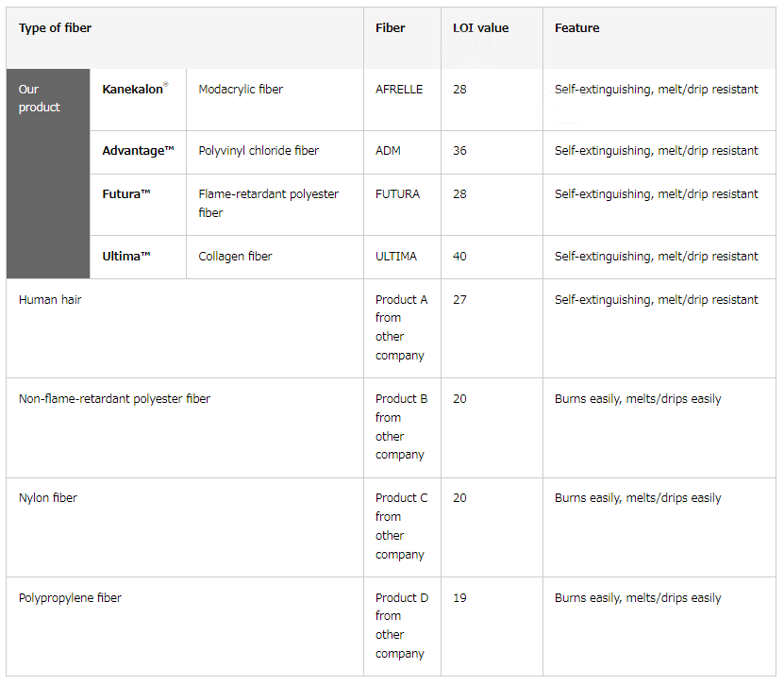784x685 pixels.
Task: Select 'Non-flame-retardant polyester fiber' row label
Action: [x=114, y=398]
